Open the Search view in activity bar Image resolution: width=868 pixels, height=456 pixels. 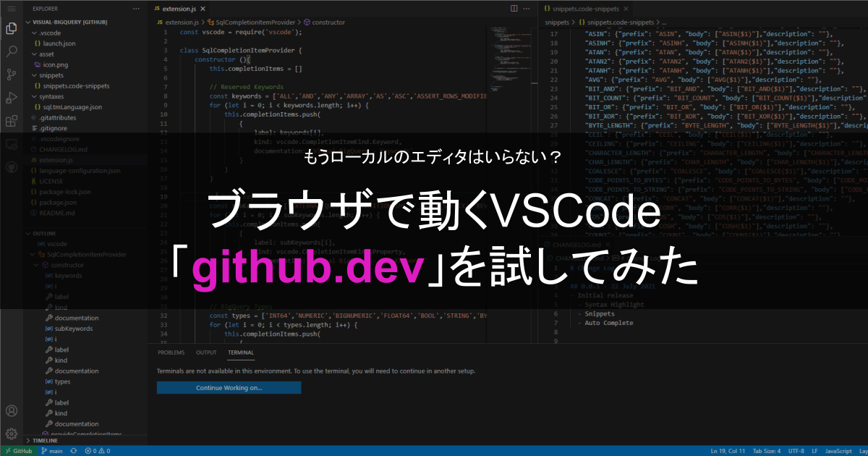pyautogui.click(x=11, y=52)
